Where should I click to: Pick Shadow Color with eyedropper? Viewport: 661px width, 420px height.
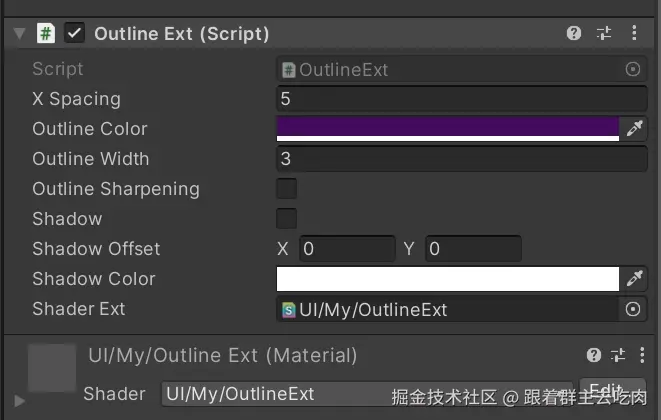point(634,279)
